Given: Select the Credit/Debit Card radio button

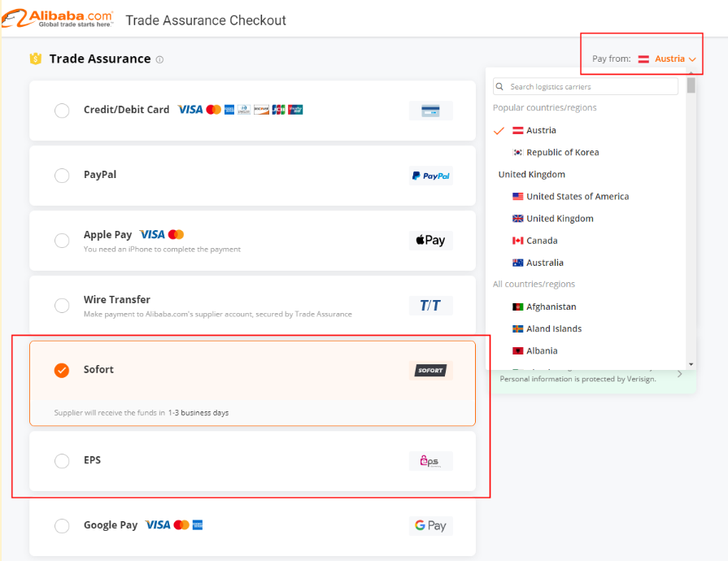Looking at the screenshot, I should [x=62, y=111].
